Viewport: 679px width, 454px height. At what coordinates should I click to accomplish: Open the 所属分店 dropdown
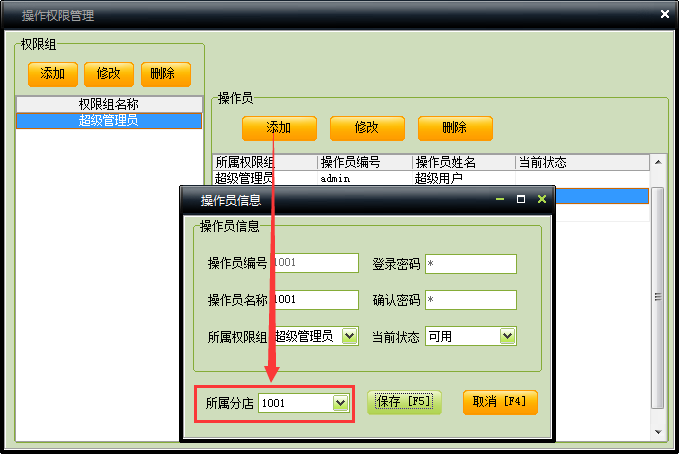[340, 403]
